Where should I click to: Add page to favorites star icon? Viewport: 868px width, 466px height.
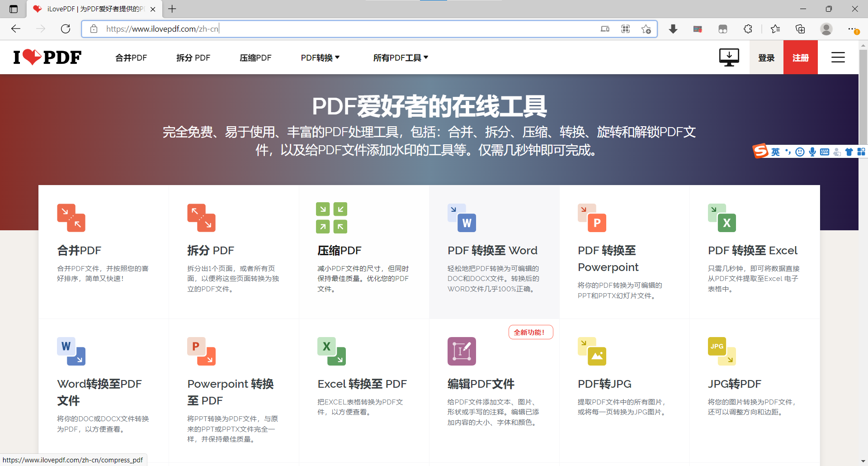click(x=646, y=29)
